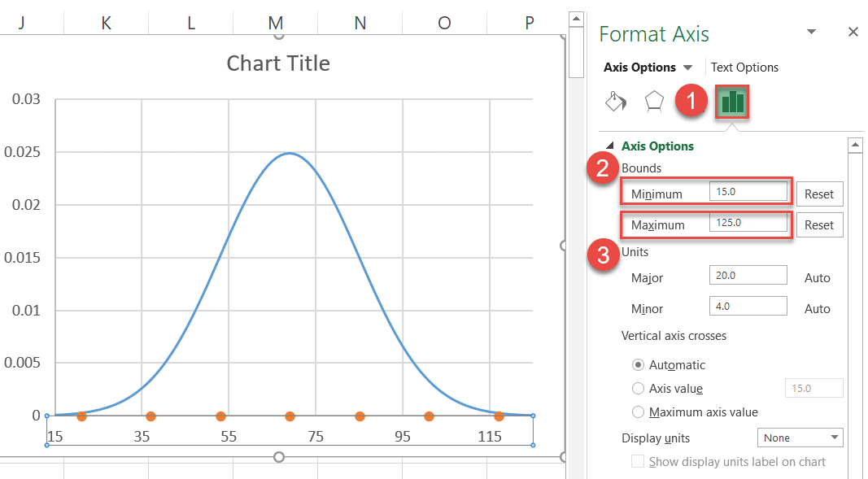Image resolution: width=868 pixels, height=479 pixels.
Task: Choose the Axis value radio button
Action: pyautogui.click(x=638, y=388)
